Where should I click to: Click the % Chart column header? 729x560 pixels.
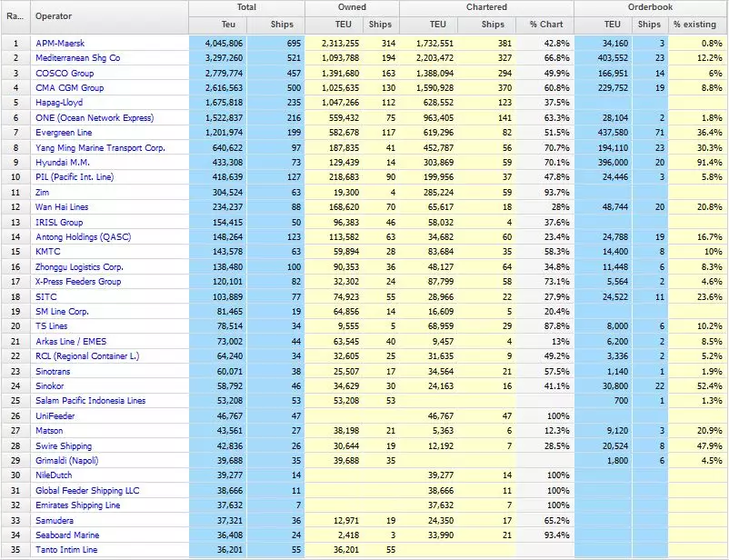point(546,24)
